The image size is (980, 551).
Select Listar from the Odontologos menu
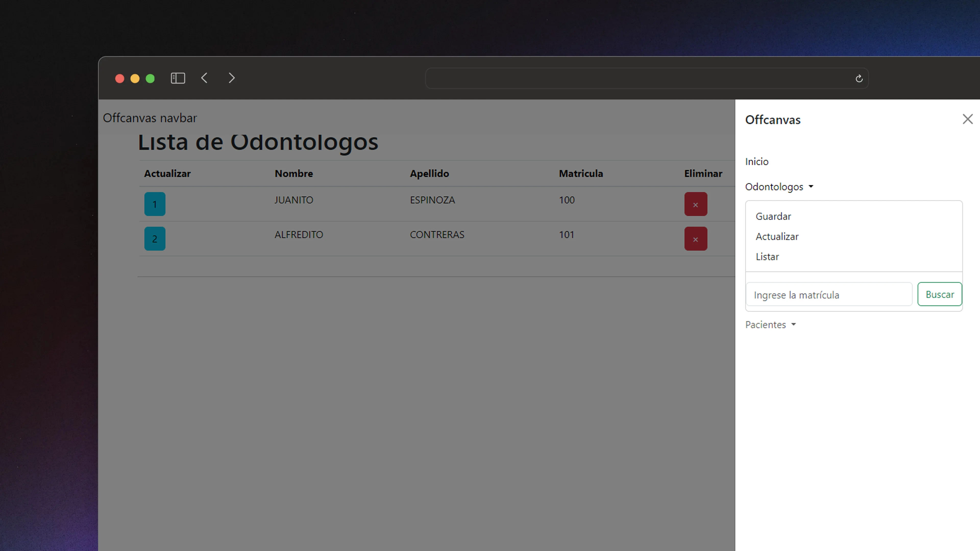pyautogui.click(x=767, y=257)
